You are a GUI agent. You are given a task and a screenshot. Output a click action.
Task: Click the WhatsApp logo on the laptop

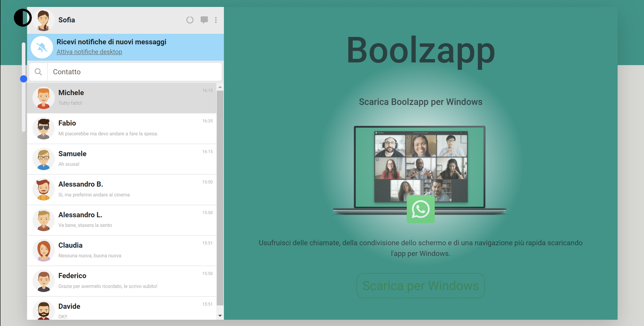pos(421,209)
